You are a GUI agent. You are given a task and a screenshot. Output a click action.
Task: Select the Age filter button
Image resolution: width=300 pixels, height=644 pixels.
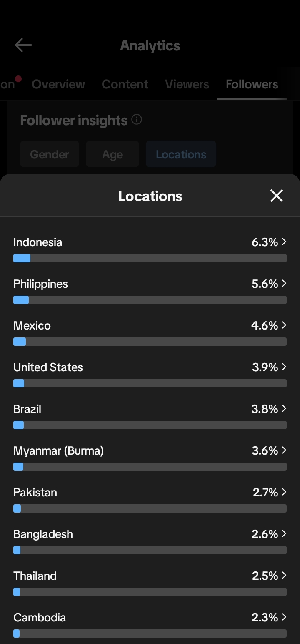[112, 154]
